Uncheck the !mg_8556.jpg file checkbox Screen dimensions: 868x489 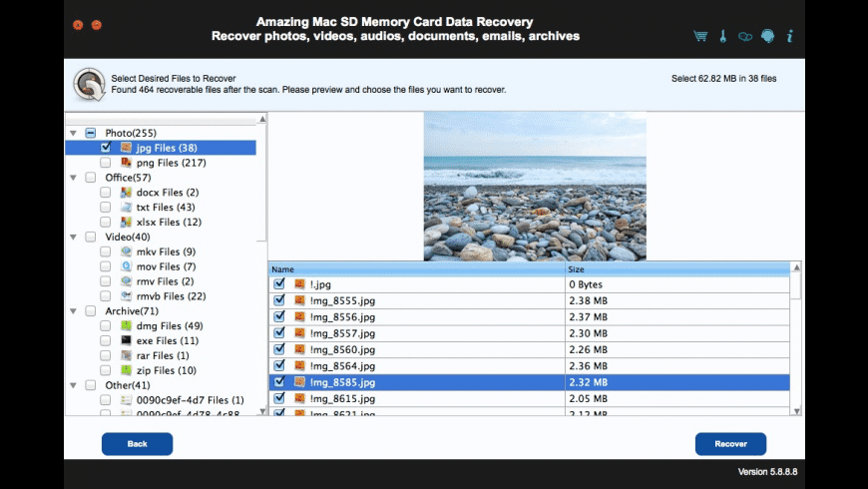pyautogui.click(x=279, y=316)
